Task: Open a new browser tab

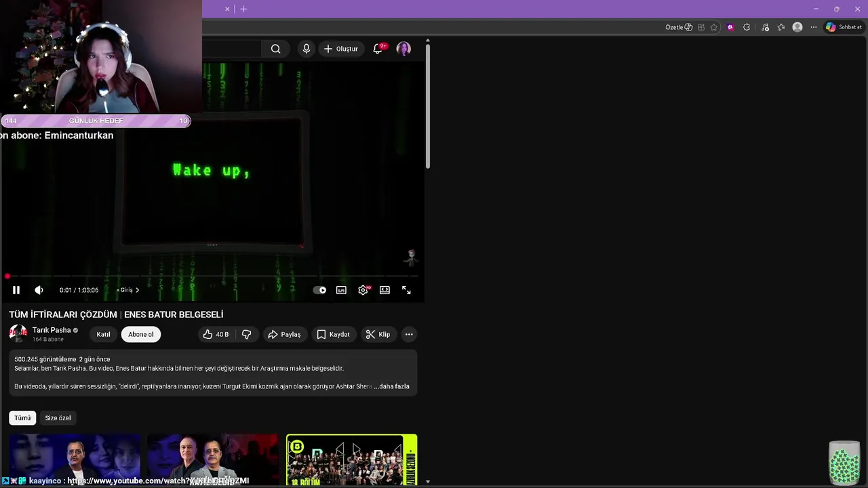Action: coord(243,9)
